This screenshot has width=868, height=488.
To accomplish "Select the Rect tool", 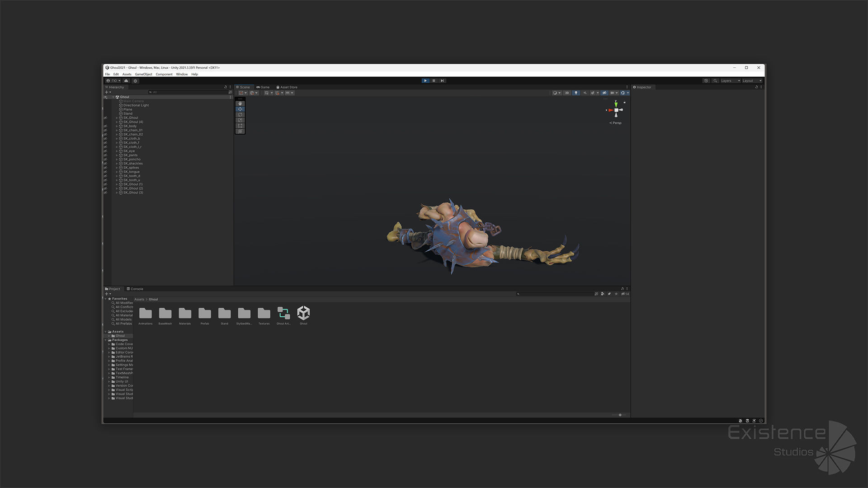I will pos(240,126).
